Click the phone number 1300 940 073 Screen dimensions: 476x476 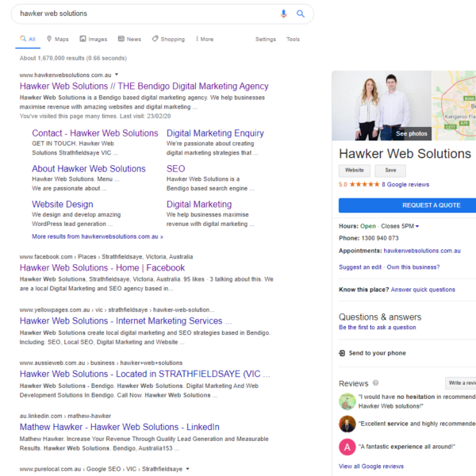380,238
